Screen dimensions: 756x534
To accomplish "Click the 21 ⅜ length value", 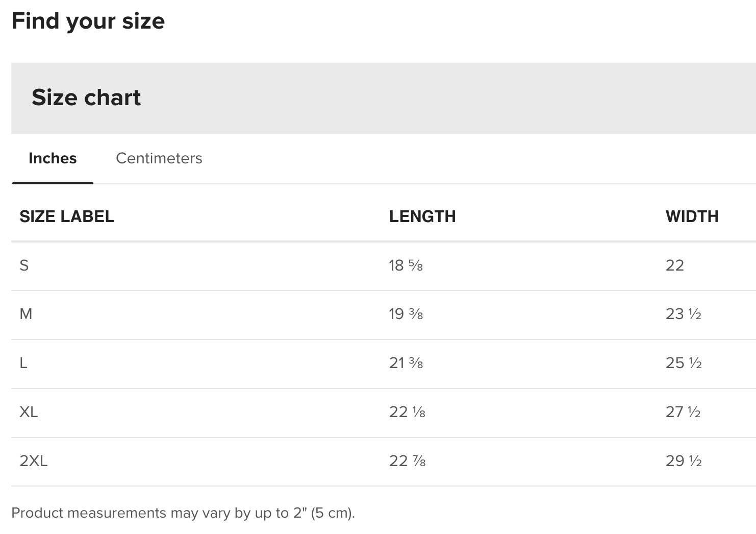I will click(x=406, y=363).
